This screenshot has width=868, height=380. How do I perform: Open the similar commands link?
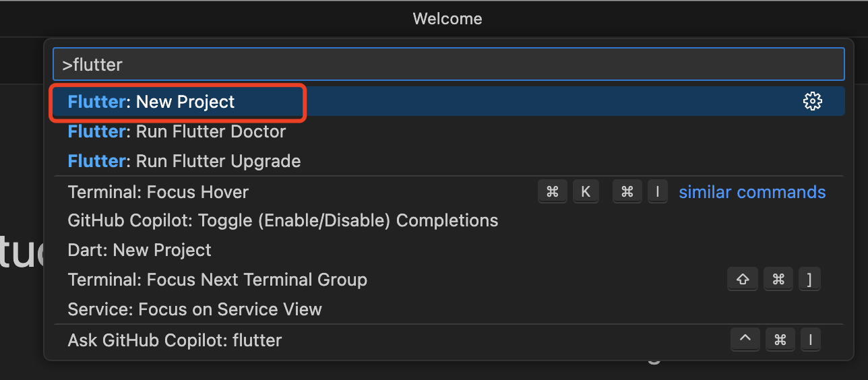point(752,192)
